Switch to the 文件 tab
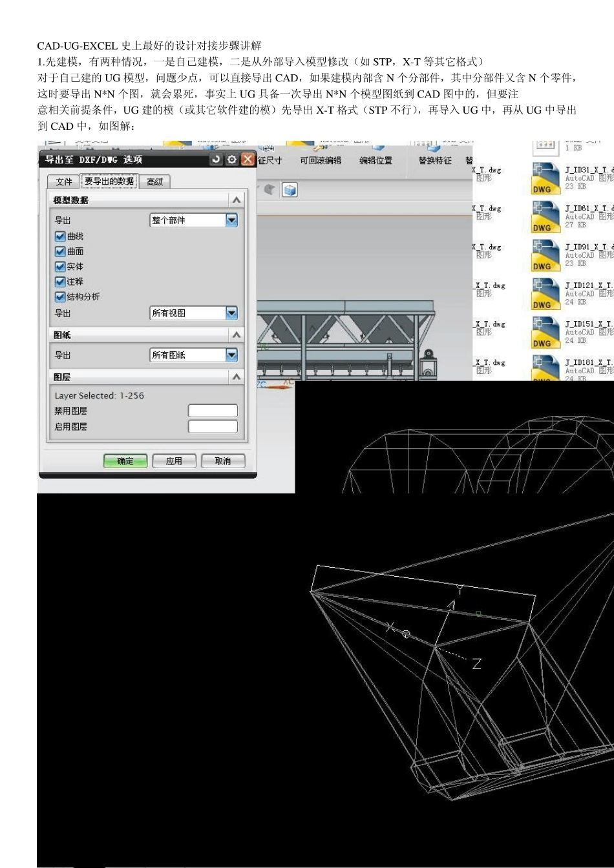 pos(64,182)
